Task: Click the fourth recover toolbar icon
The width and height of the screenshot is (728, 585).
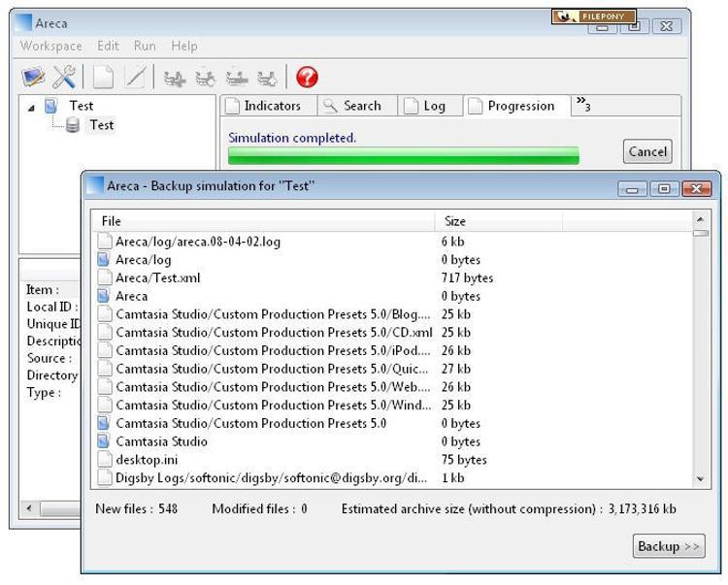Action: (x=268, y=78)
